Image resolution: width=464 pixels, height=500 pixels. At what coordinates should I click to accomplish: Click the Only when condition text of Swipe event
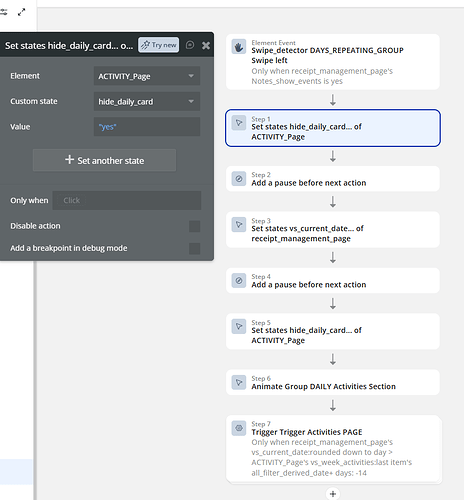[322, 76]
